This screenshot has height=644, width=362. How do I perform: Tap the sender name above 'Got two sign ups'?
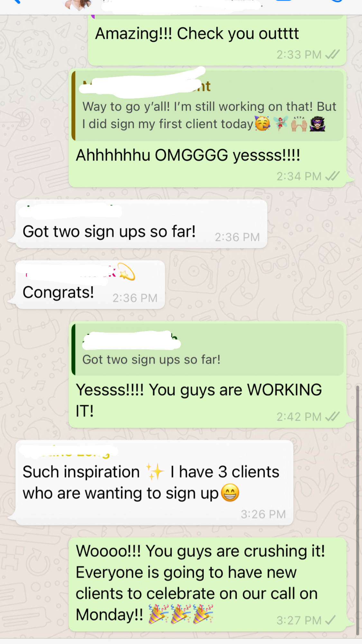click(x=70, y=211)
